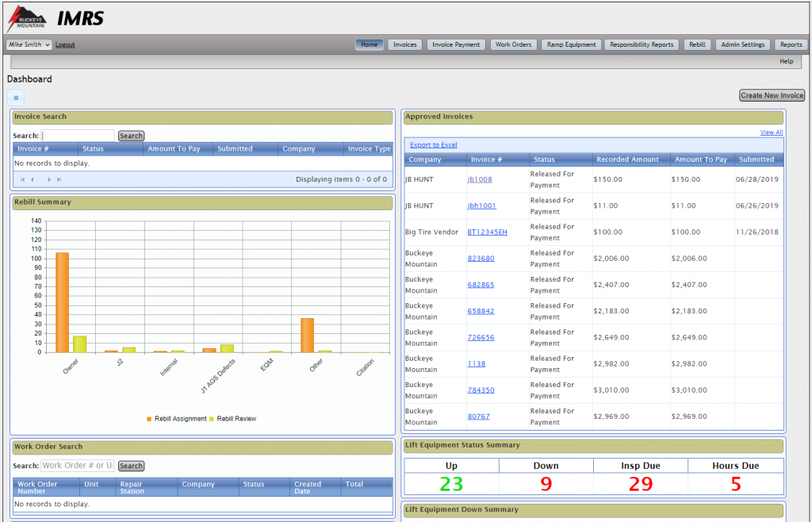Open the Responsibility Reports menu
The width and height of the screenshot is (812, 522).
tap(641, 44)
